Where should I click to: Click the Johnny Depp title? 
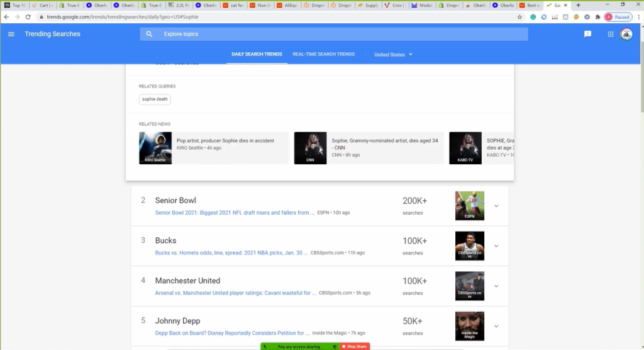pos(177,321)
